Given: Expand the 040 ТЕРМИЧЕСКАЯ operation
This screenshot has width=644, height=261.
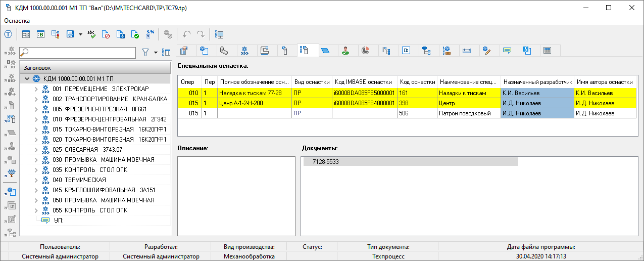Looking at the screenshot, I should click(x=36, y=180).
